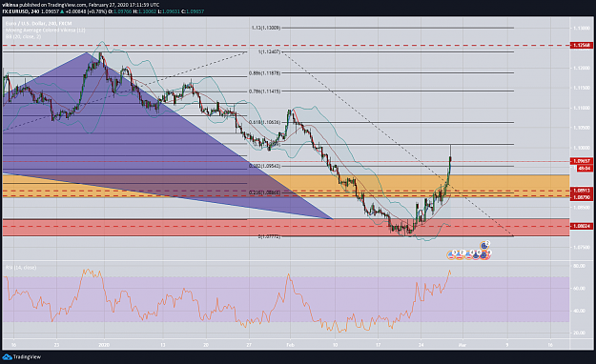The width and height of the screenshot is (596, 364).
Task: Click the '2020' date axis label
Action: (104, 345)
